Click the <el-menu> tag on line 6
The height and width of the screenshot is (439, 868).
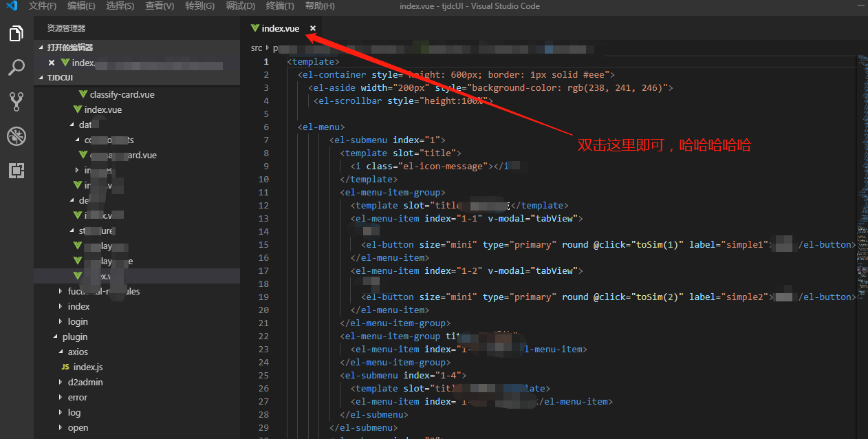pos(321,127)
